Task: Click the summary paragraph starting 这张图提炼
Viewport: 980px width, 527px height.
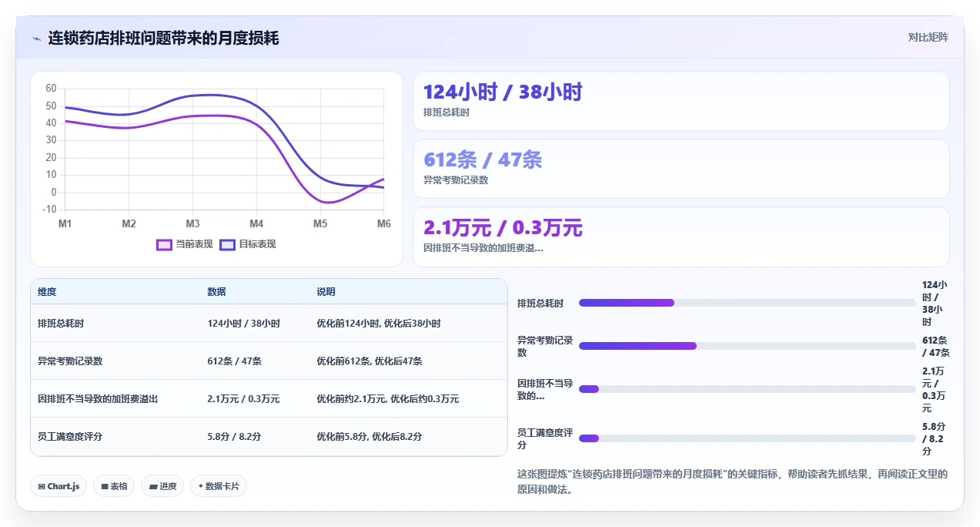Action: tap(732, 482)
